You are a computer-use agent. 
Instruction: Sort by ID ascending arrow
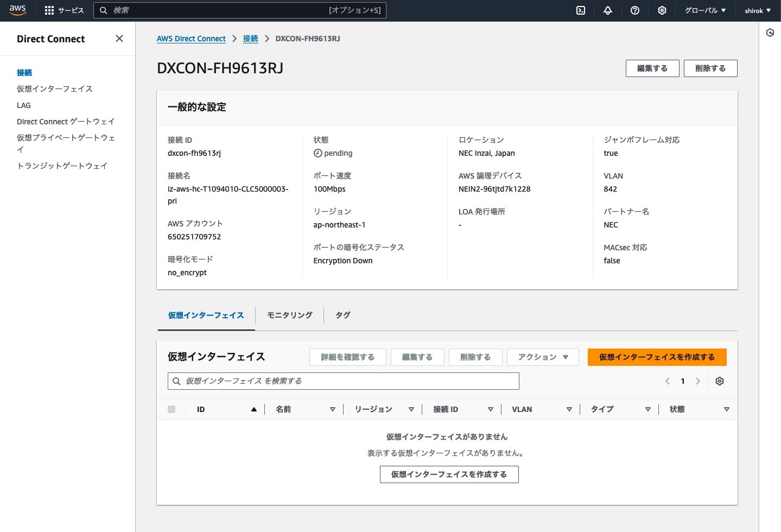pos(253,409)
